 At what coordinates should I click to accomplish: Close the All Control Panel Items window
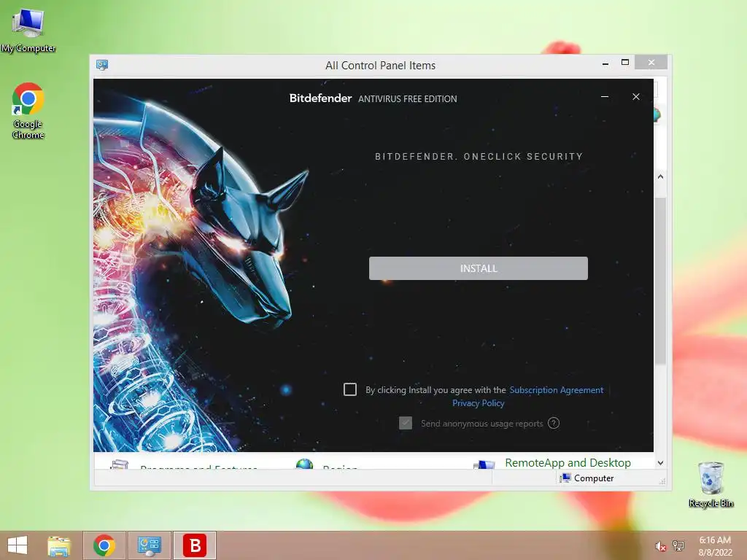pos(651,63)
